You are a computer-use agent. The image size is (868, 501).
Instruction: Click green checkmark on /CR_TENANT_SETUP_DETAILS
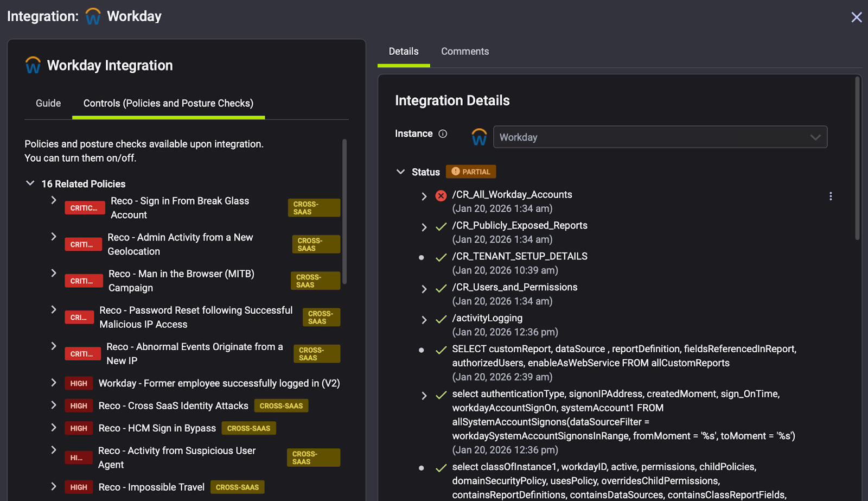click(x=441, y=257)
